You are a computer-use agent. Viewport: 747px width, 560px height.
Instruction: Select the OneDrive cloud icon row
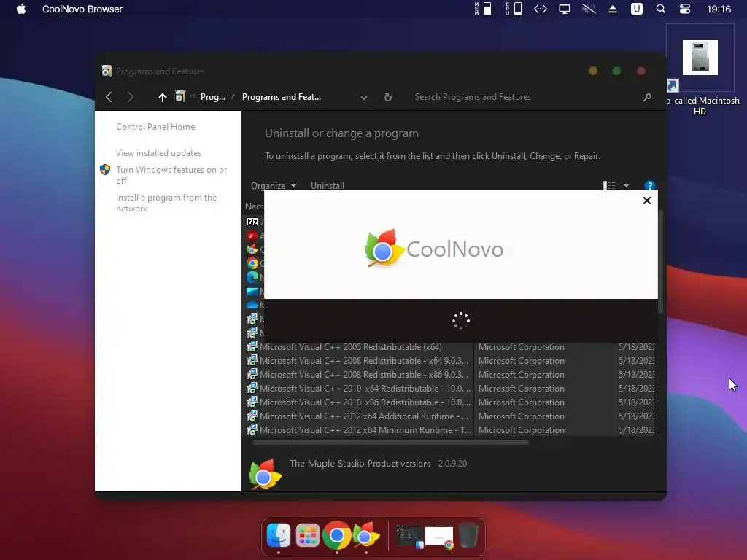click(252, 305)
